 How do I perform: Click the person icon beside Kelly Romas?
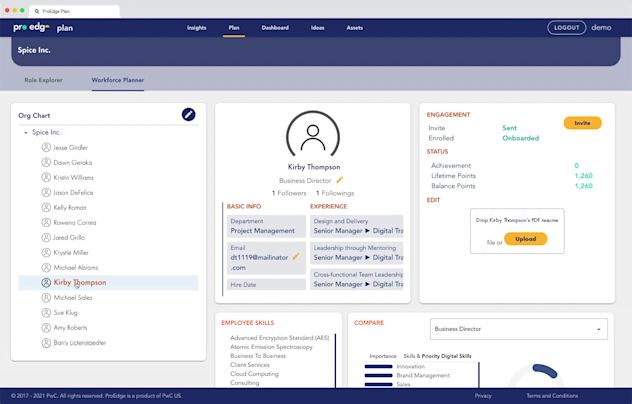[x=46, y=207]
